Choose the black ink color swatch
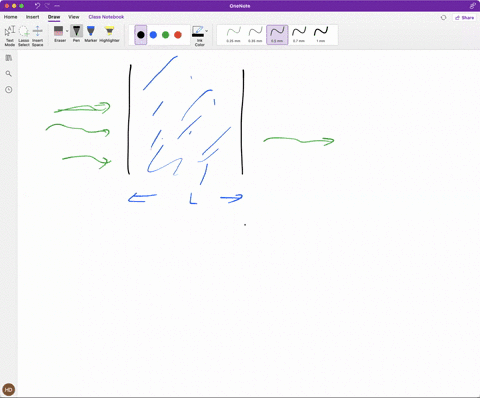This screenshot has width=480, height=398. point(141,35)
